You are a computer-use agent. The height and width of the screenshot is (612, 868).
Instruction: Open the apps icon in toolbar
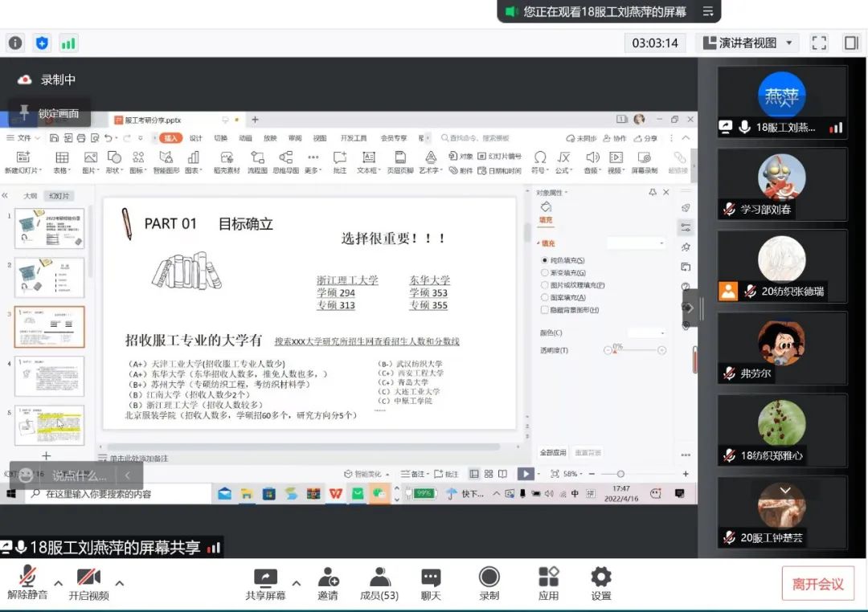[549, 578]
